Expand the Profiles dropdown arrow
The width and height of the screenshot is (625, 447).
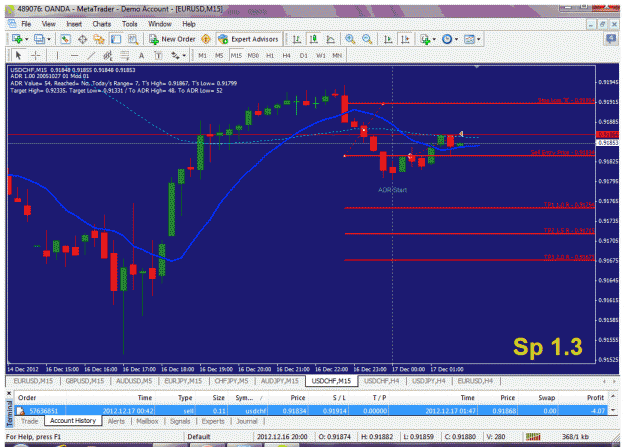pos(49,39)
